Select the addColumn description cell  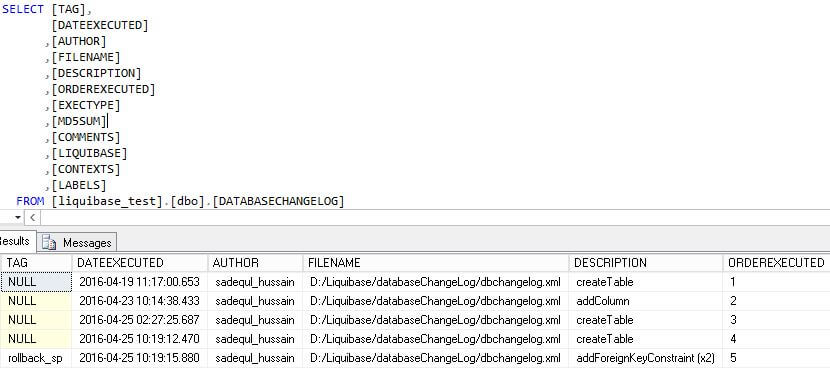tap(646, 301)
